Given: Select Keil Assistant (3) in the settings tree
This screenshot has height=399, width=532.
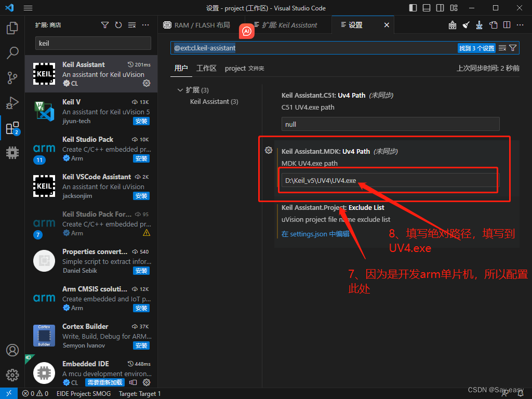Looking at the screenshot, I should point(214,102).
